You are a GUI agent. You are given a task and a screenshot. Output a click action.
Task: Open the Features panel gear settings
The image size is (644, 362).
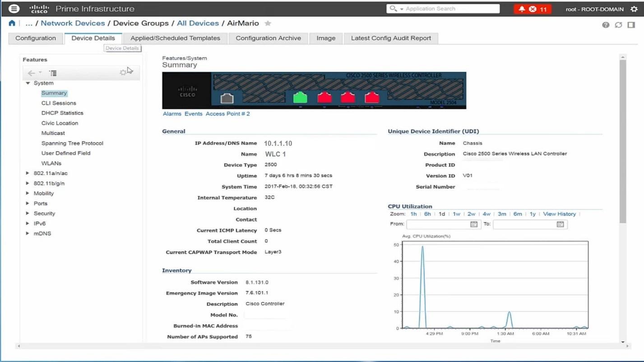tap(123, 72)
